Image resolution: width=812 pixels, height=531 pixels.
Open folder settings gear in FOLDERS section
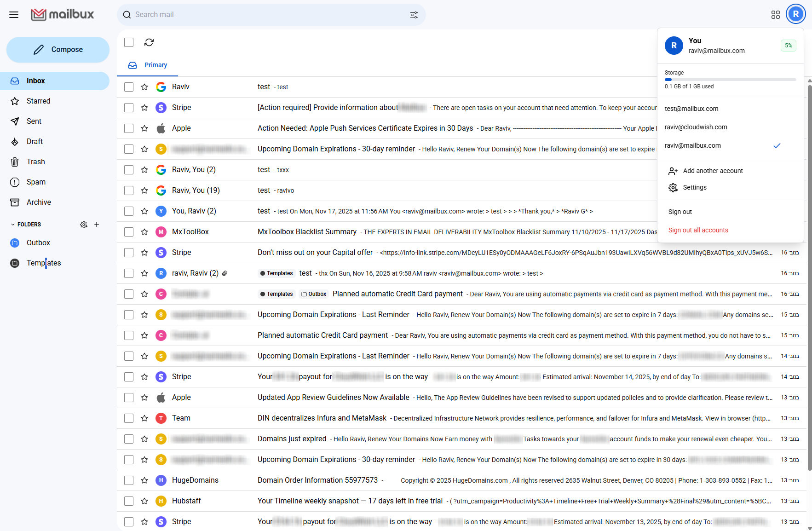(x=84, y=224)
